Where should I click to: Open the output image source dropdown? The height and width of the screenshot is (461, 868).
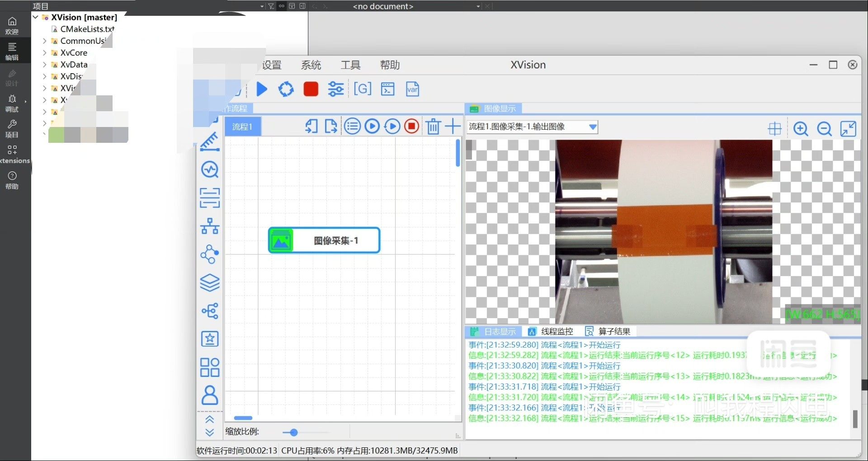click(592, 127)
